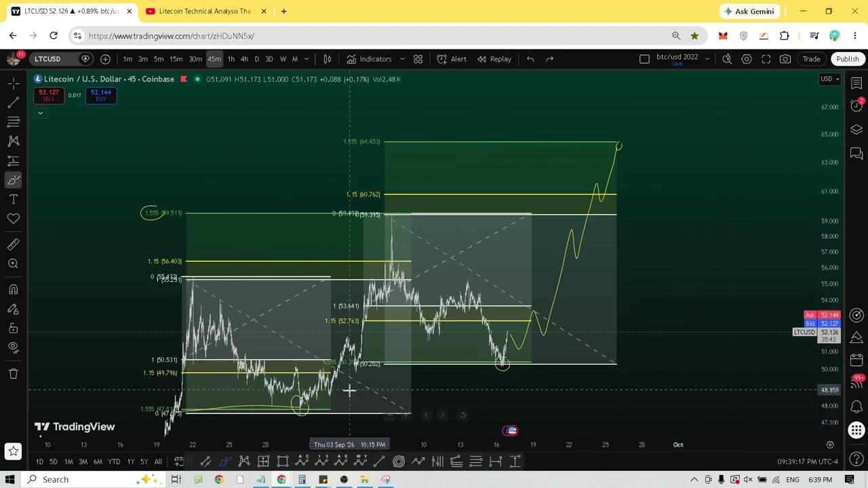This screenshot has width=868, height=488.
Task: Toggle stay-in-drawing-mode pencil lock tool
Action: [13, 309]
